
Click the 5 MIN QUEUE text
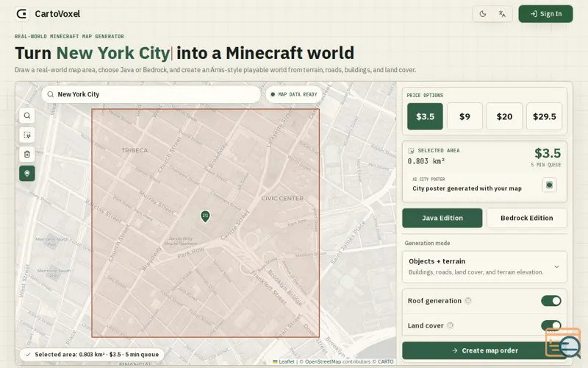coord(546,165)
